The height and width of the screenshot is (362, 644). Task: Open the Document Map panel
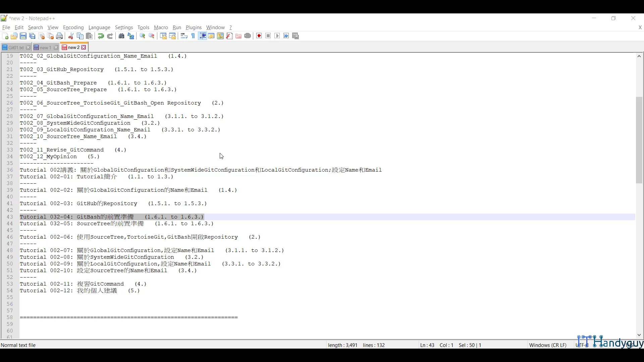[x=220, y=36]
